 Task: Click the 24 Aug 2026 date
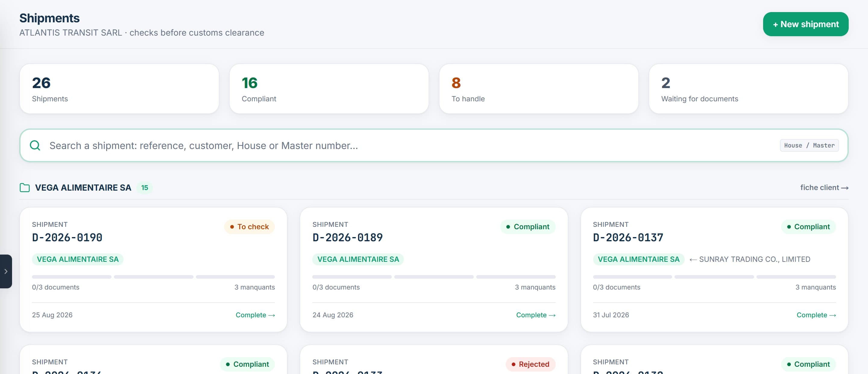click(x=332, y=315)
